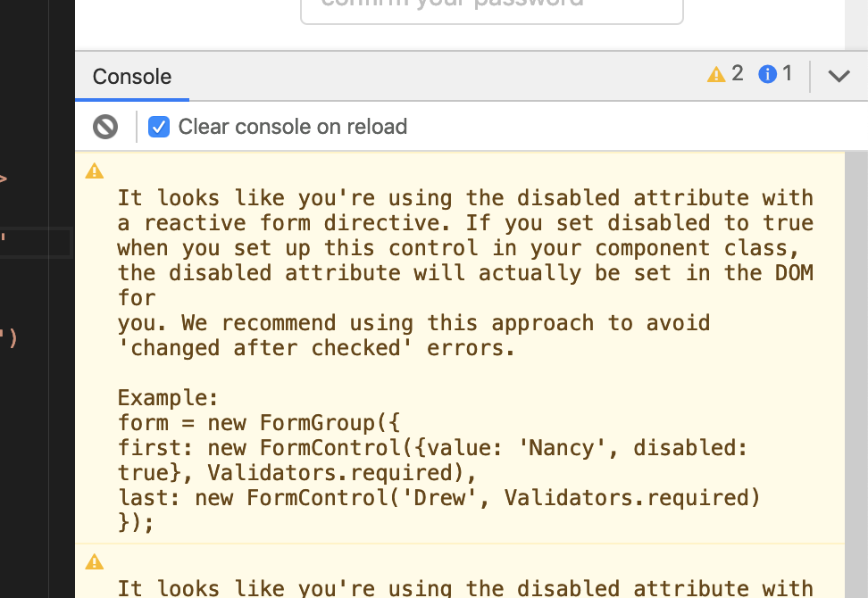
Task: Click the blue underline beneath Console
Action: point(131,101)
